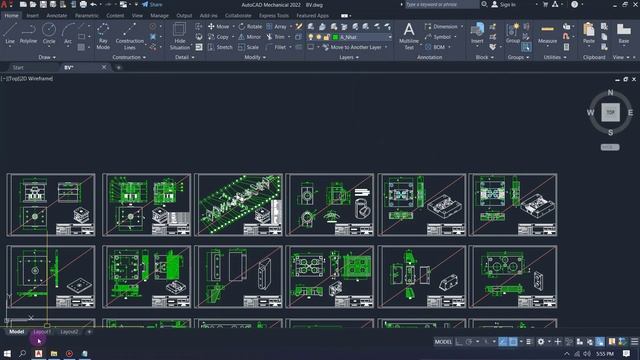640x360 pixels.
Task: Open the Hide Situation tool
Action: 180,36
